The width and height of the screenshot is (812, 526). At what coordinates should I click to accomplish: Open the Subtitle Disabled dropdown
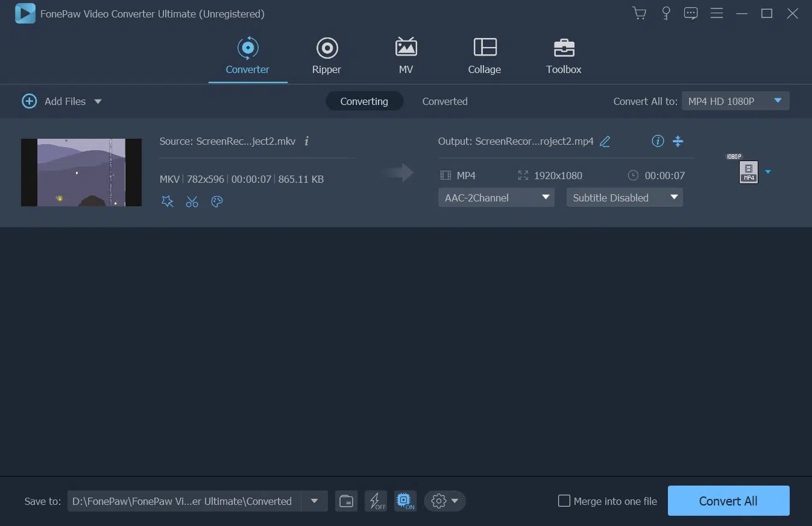625,197
